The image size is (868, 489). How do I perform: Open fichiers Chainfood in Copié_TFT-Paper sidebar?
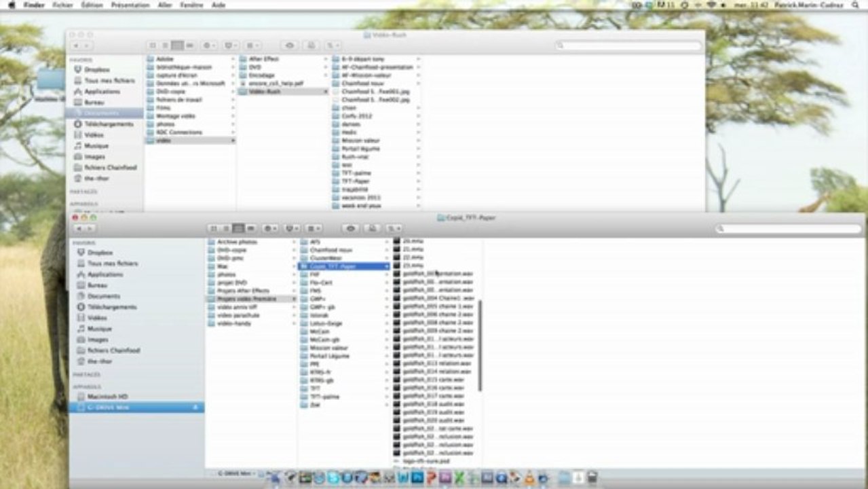coord(113,350)
